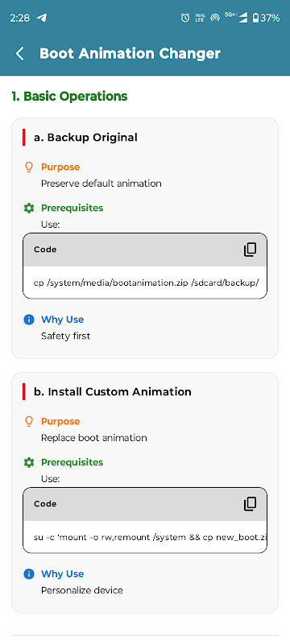Tap the su -c mount remount command text

[151, 537]
